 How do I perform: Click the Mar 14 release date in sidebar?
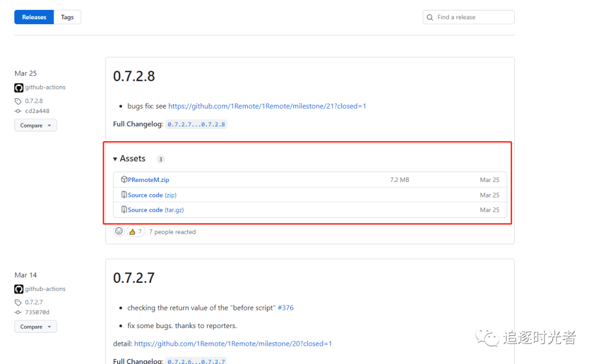pyautogui.click(x=25, y=275)
